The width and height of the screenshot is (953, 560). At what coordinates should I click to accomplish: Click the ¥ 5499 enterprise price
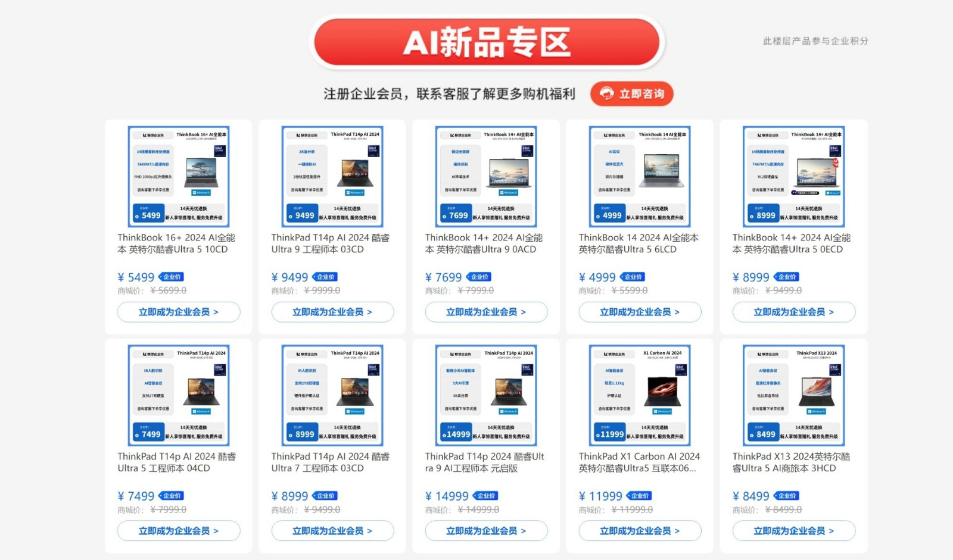point(136,277)
